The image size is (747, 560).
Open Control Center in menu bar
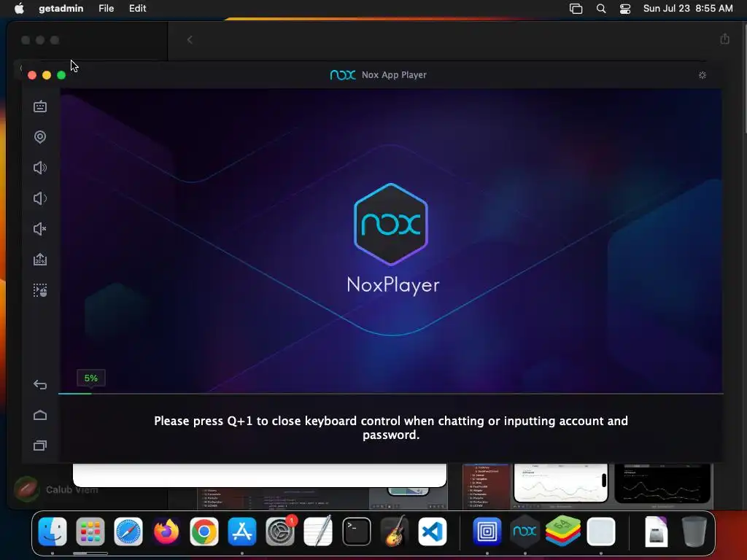tap(625, 9)
